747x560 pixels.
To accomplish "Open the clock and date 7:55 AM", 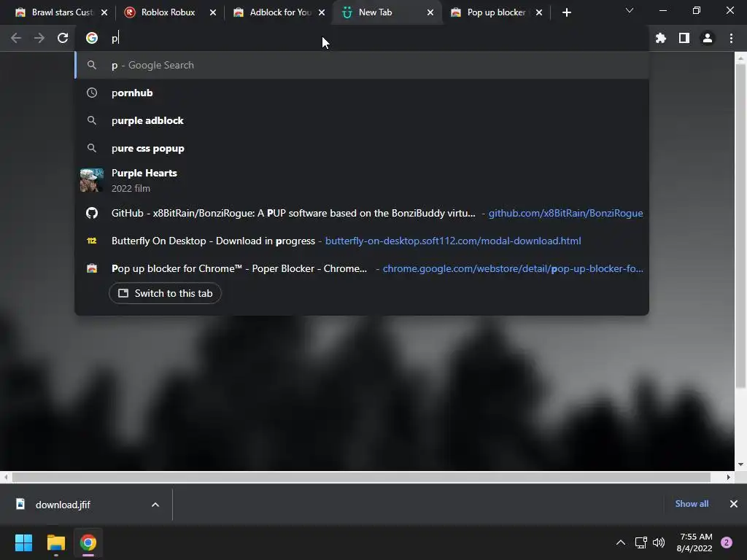I will [694, 542].
